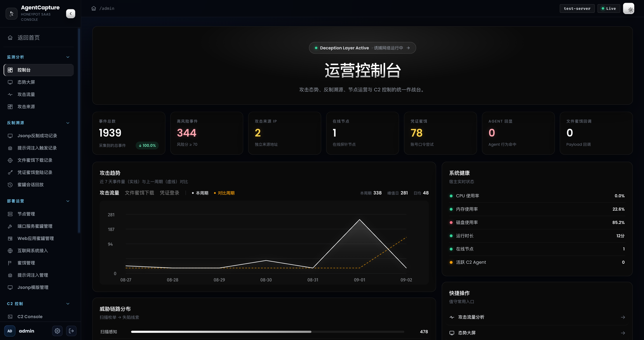Toggle the 对比周期 legend series
Image resolution: width=644 pixels, height=340 pixels.
(224, 193)
